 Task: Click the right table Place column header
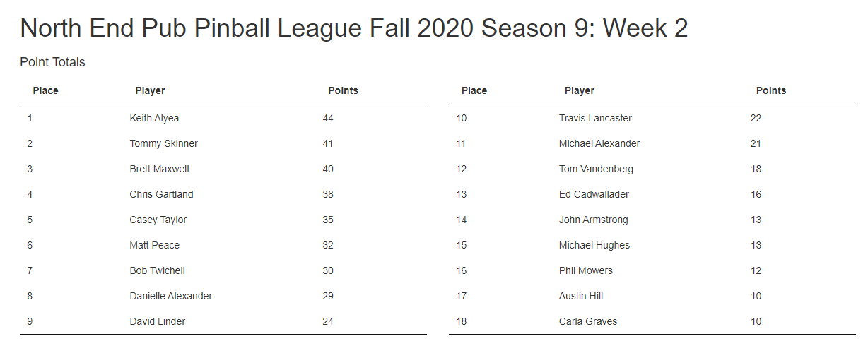click(474, 90)
